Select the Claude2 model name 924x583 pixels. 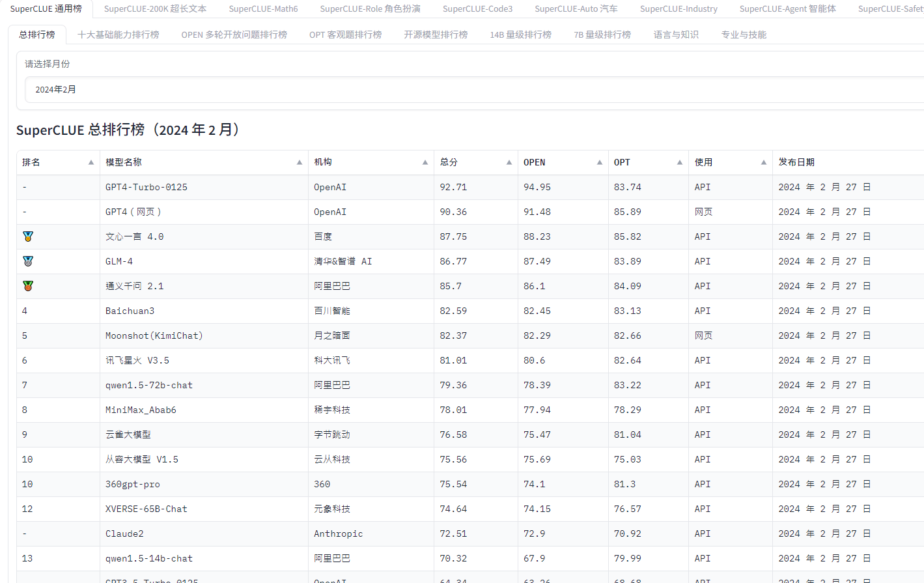point(124,533)
